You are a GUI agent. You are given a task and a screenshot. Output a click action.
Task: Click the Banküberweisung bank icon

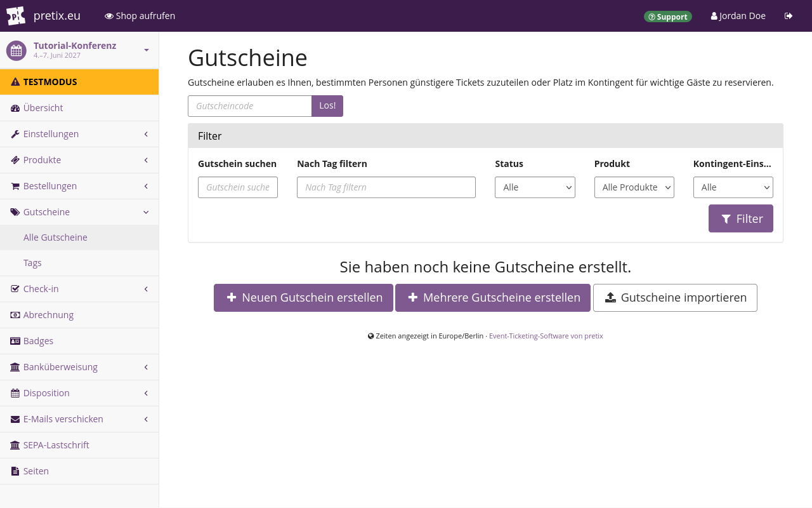coord(15,367)
